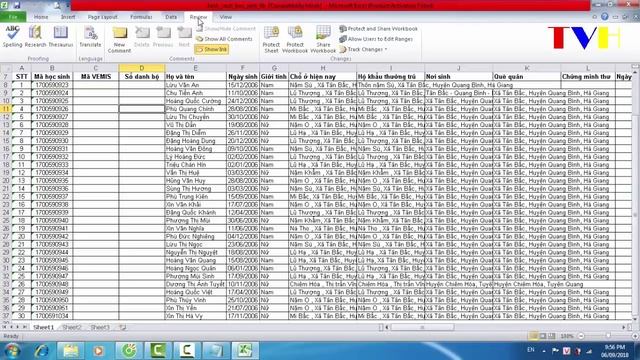This screenshot has width=640, height=360.
Task: Open the Research pane
Action: [36, 36]
